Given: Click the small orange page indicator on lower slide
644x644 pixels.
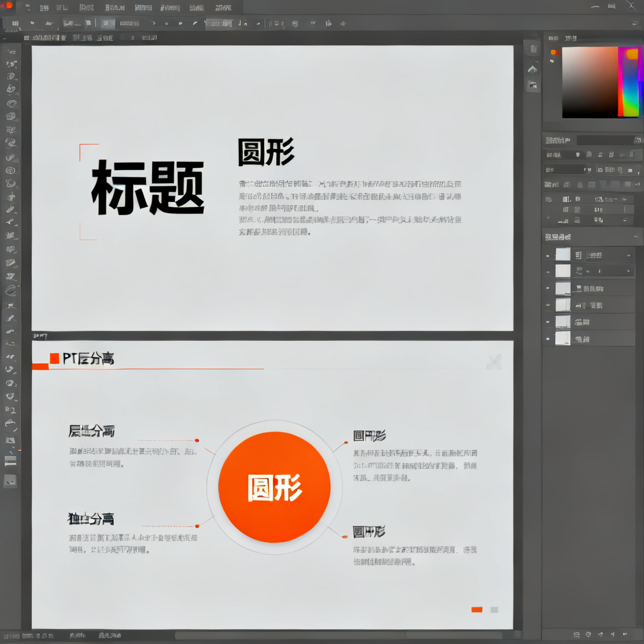Looking at the screenshot, I should (477, 609).
